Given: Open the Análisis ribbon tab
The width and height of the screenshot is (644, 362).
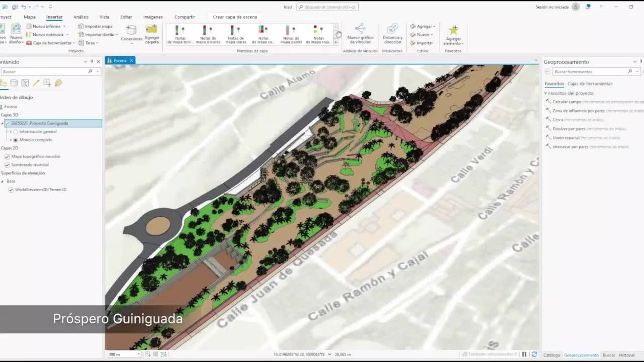Looking at the screenshot, I should coord(81,17).
